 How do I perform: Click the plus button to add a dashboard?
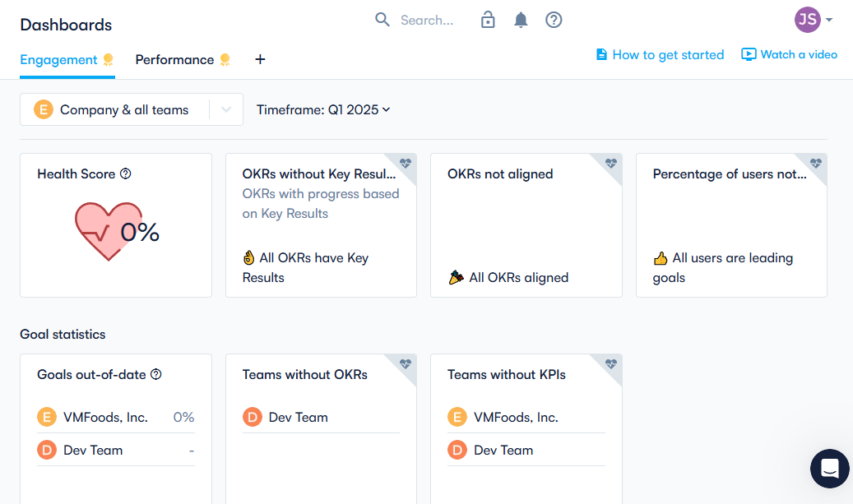pyautogui.click(x=260, y=59)
